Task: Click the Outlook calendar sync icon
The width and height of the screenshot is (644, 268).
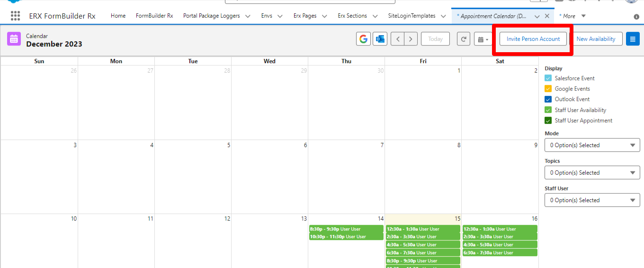Action: (380, 39)
